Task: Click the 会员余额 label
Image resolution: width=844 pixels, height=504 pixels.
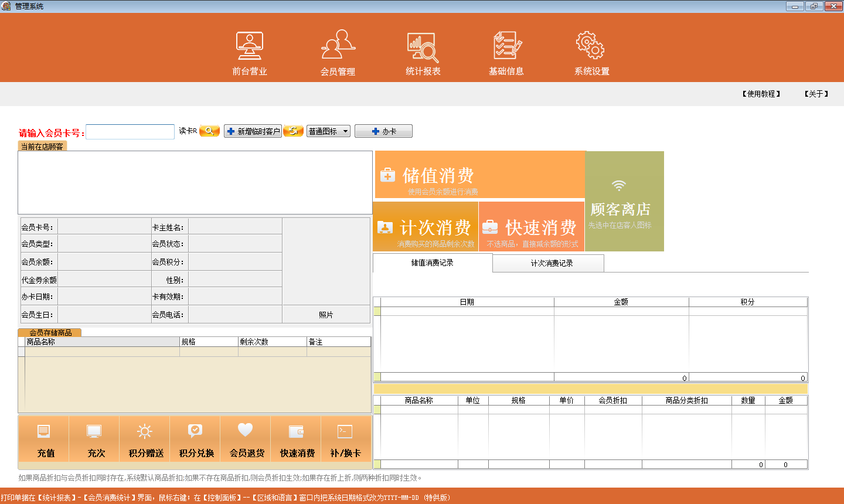Action: coord(37,262)
